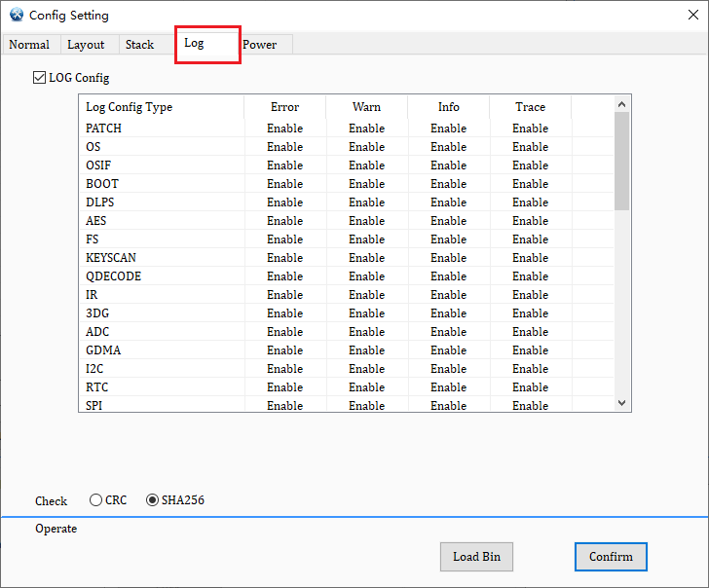The width and height of the screenshot is (709, 588).
Task: Select the CRC check radio button
Action: (95, 500)
